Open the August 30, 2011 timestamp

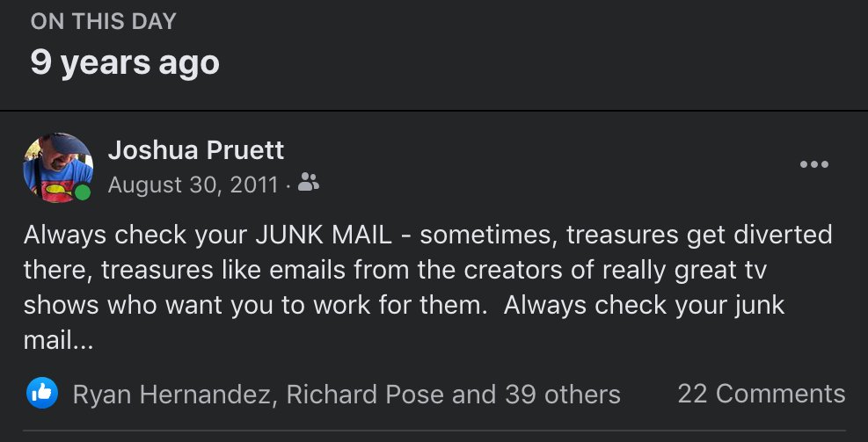[193, 185]
